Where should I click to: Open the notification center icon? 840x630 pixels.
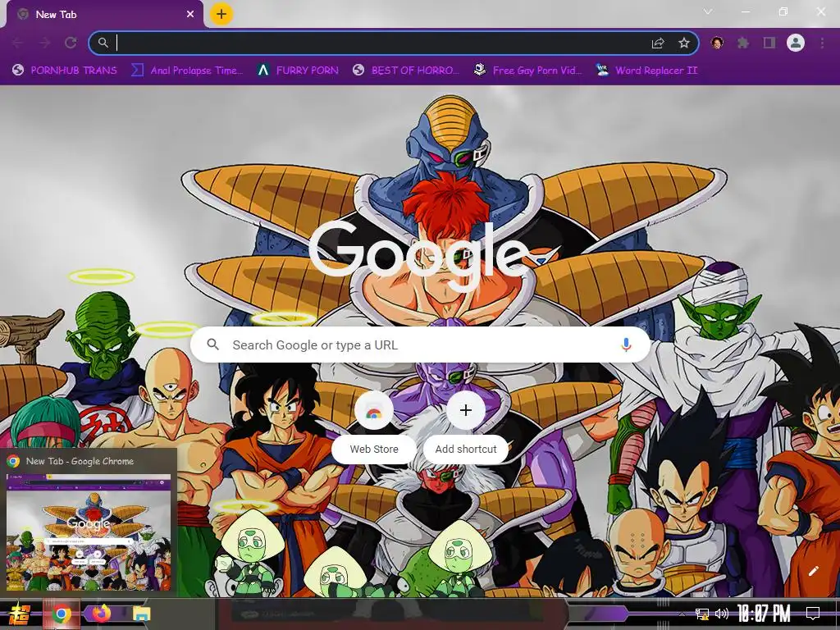pos(813,614)
